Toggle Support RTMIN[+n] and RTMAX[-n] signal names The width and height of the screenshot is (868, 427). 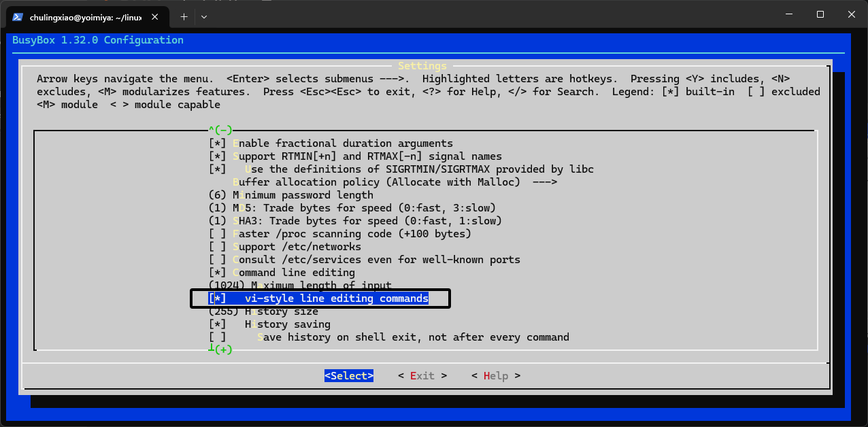tap(355, 156)
